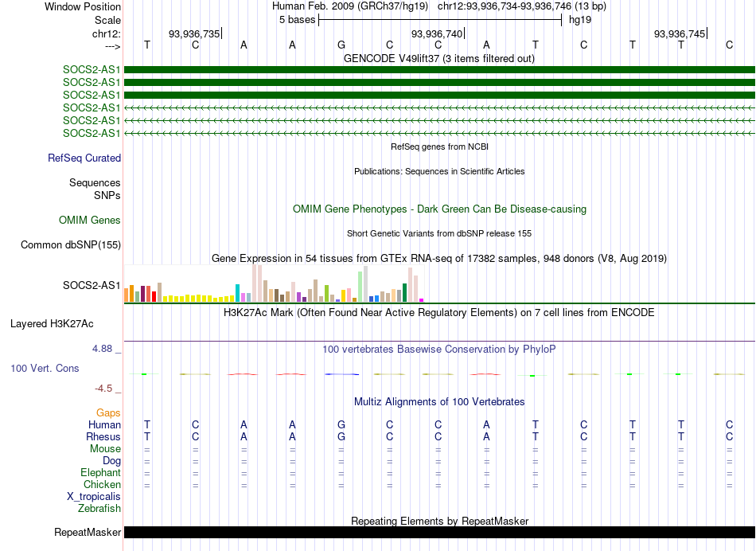Screen dimensions: 756x551
Task: Open the RefSeq Curated track label
Action: (x=84, y=158)
